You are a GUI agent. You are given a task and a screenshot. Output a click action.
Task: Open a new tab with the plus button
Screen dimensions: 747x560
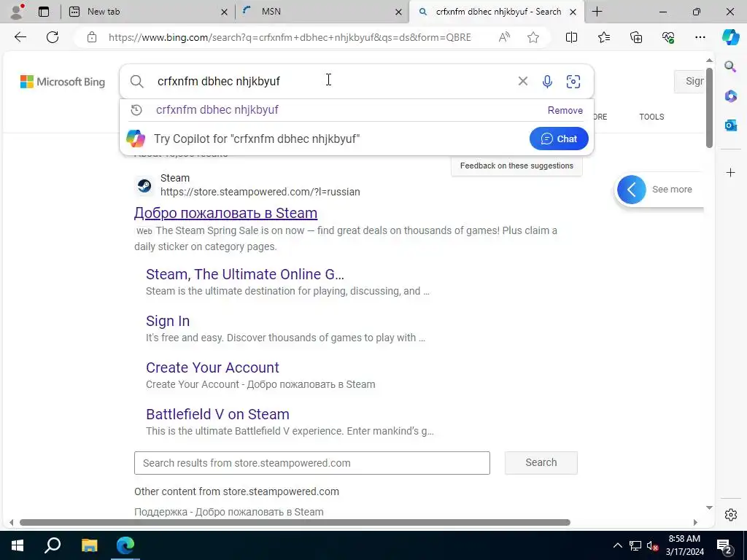(x=597, y=12)
